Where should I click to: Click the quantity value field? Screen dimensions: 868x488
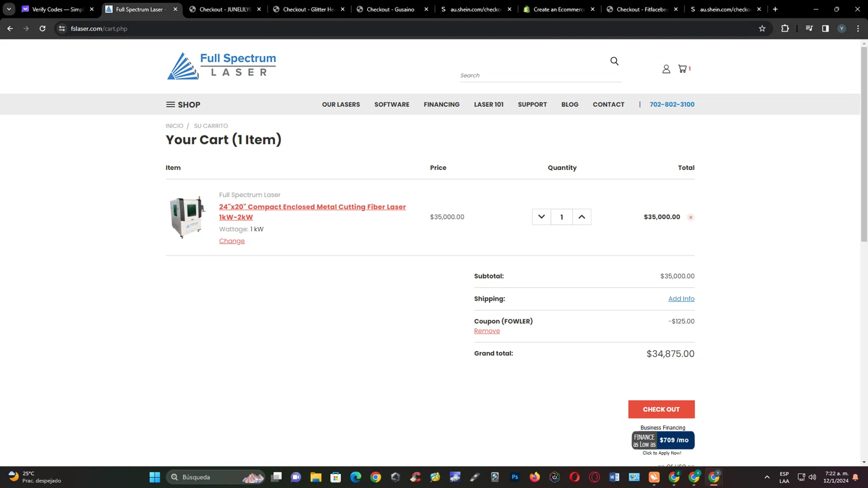click(x=561, y=217)
